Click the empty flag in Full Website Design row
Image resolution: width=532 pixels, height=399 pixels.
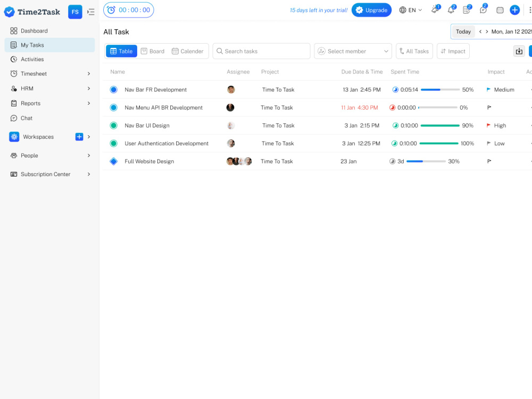click(x=489, y=162)
